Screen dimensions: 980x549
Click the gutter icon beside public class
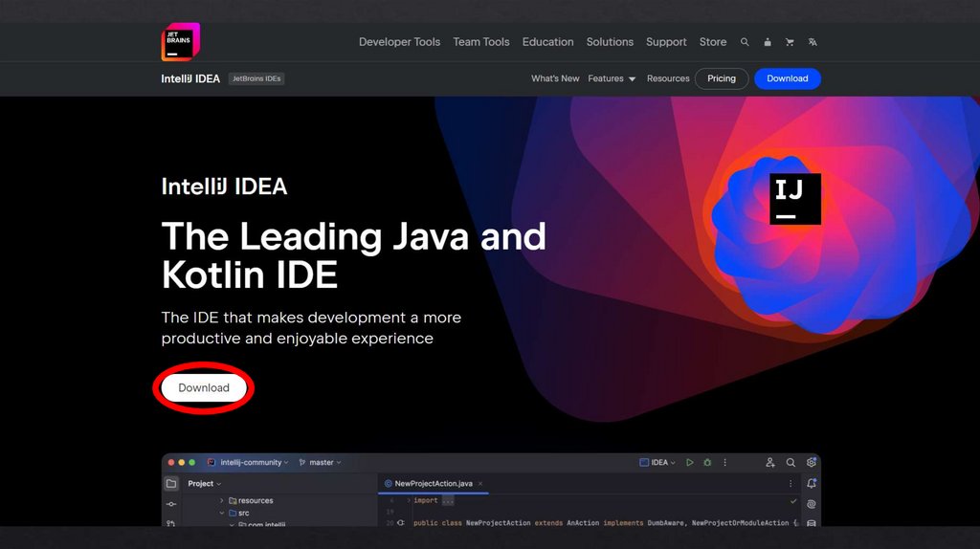point(401,523)
